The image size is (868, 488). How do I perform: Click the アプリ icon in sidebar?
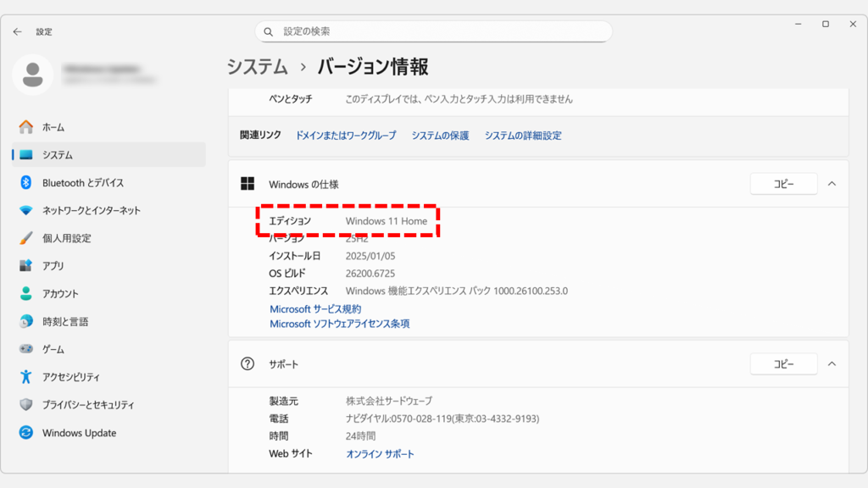click(x=26, y=266)
